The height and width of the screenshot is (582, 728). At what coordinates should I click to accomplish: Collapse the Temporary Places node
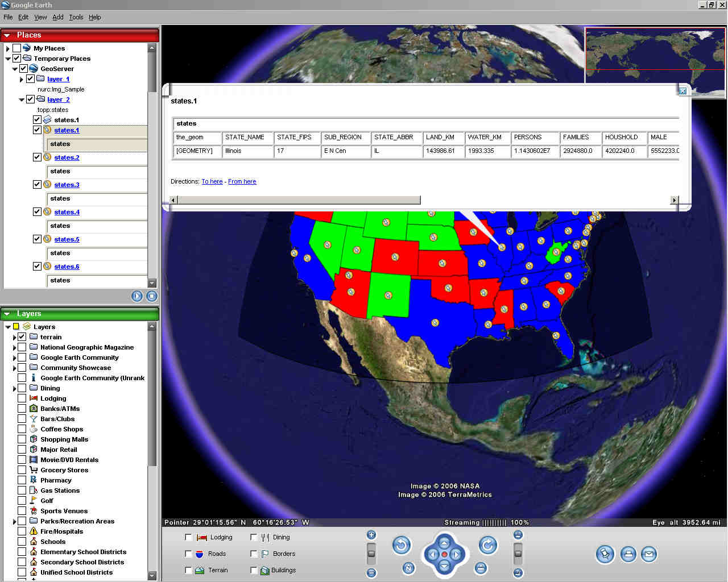click(8, 59)
